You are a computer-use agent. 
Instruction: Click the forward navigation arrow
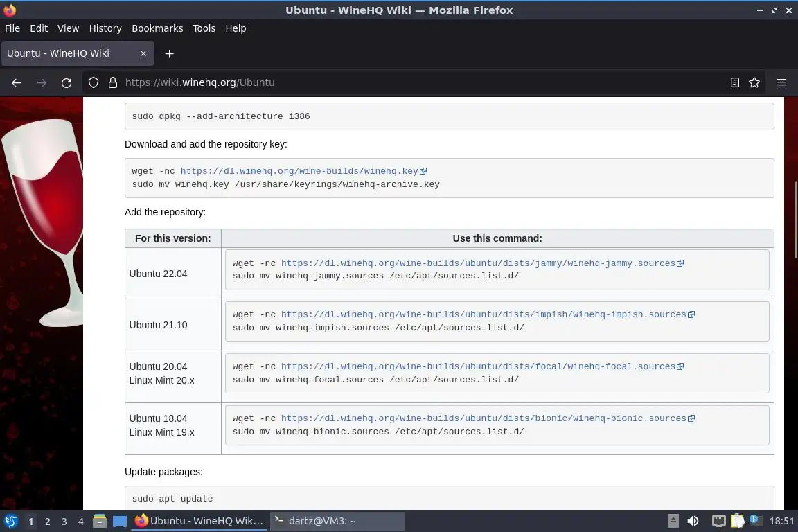[42, 82]
